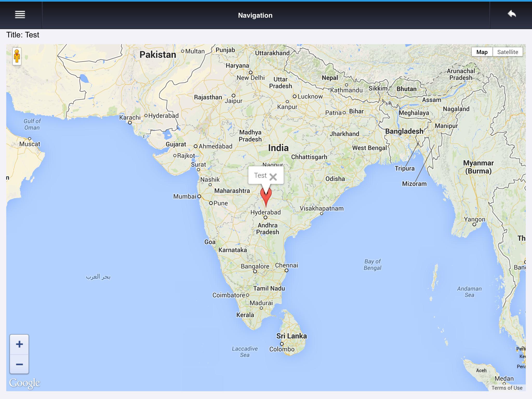Open the hamburger navigation menu
The image size is (532, 399).
pos(20,15)
